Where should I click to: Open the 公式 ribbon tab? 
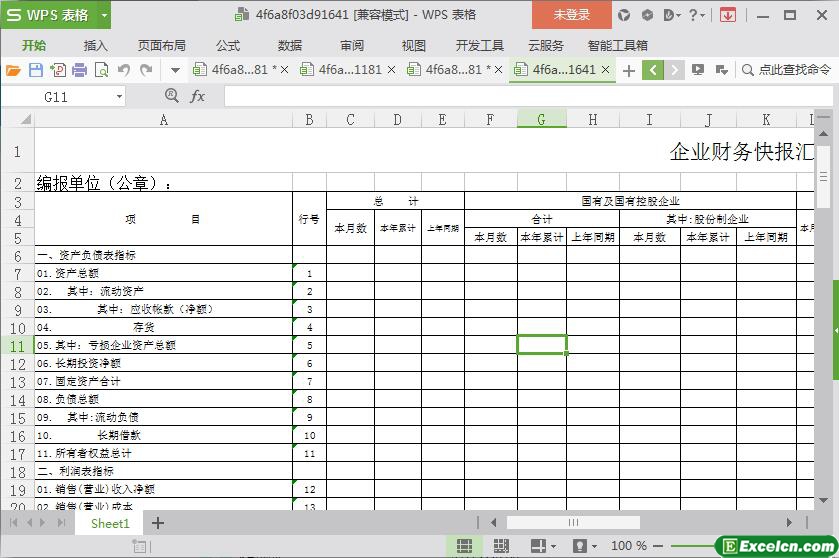pyautogui.click(x=228, y=45)
